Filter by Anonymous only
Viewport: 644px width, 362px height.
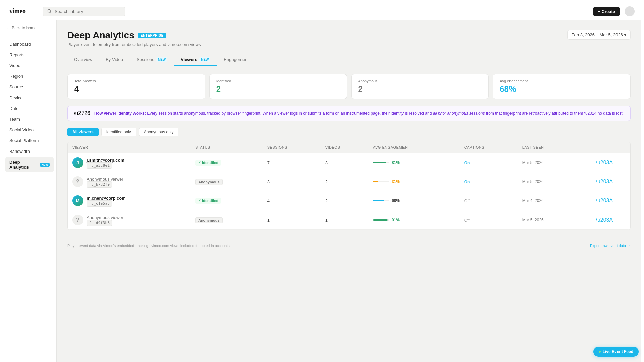click(x=158, y=132)
